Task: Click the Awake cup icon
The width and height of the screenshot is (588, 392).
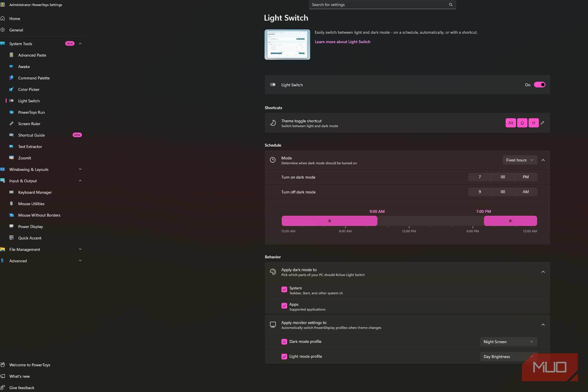Action: pyautogui.click(x=11, y=66)
